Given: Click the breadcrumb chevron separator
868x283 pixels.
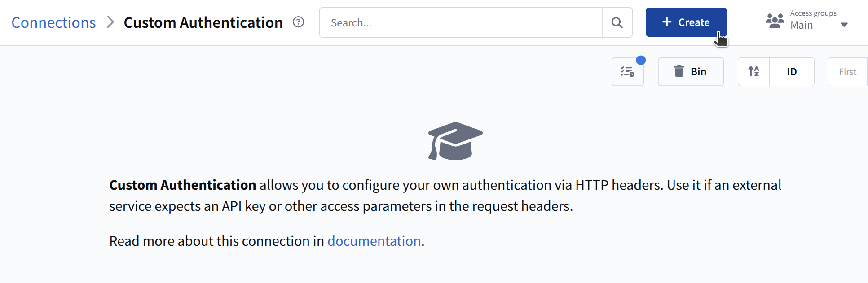Looking at the screenshot, I should [110, 22].
